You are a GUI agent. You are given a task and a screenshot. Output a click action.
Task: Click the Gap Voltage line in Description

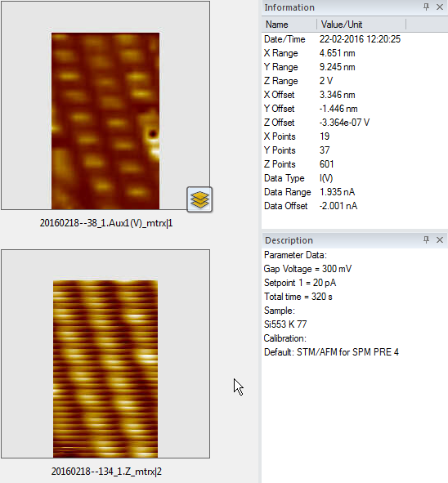[x=307, y=269]
